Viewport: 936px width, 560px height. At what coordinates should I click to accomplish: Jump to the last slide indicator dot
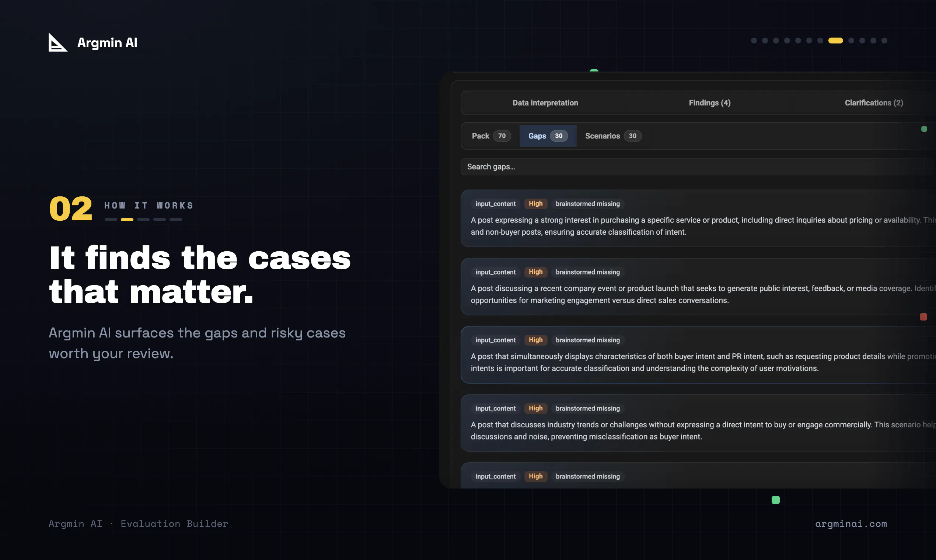pos(884,41)
